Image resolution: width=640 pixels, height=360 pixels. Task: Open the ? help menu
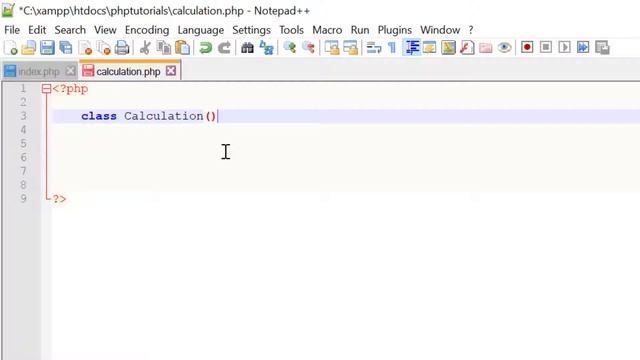click(471, 30)
